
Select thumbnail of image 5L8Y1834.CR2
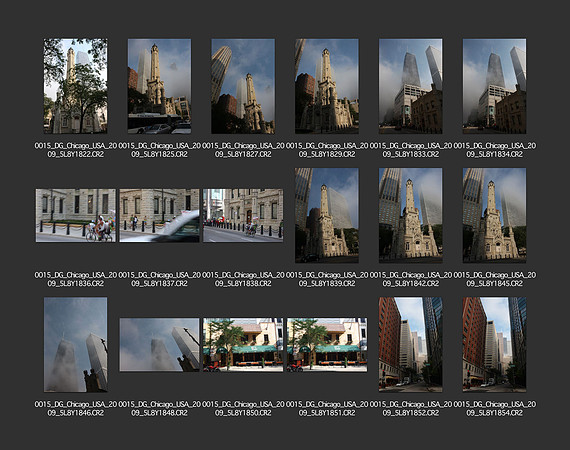click(x=494, y=86)
